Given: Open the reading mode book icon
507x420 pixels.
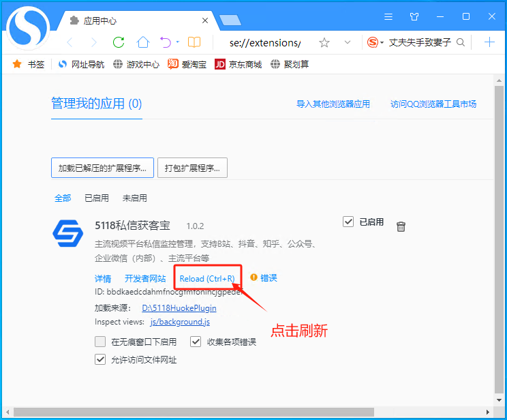Looking at the screenshot, I should (194, 42).
